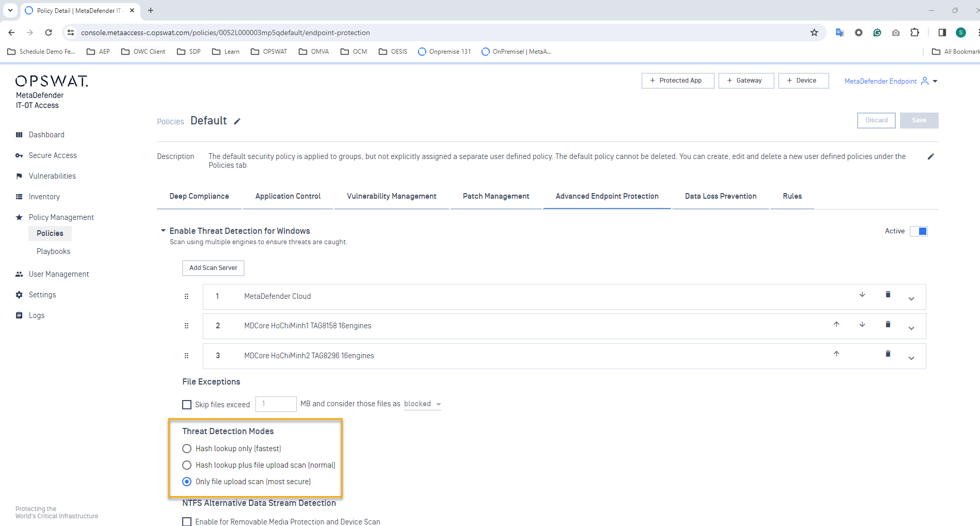Open browser extensions puzzle icon
Screen dimensions: 980x526
pyautogui.click(x=914, y=33)
